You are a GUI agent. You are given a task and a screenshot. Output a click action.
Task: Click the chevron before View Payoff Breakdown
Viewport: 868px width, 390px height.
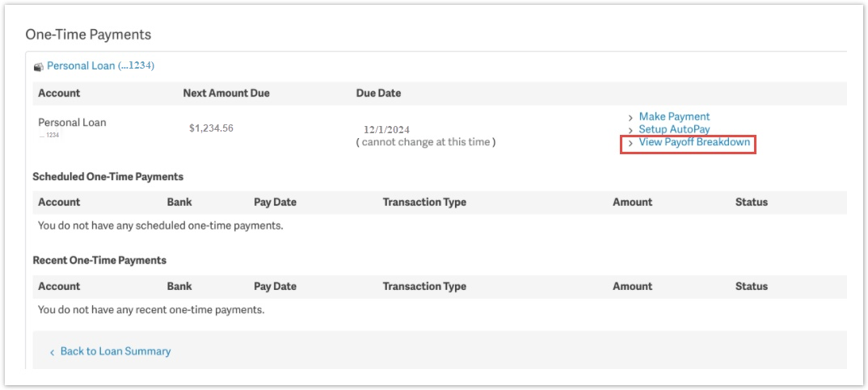(630, 144)
